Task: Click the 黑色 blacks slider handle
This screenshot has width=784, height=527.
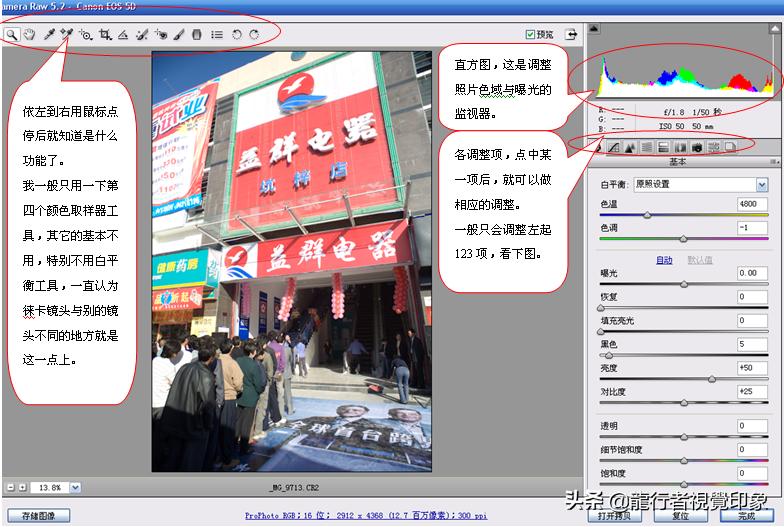Action: [x=608, y=356]
